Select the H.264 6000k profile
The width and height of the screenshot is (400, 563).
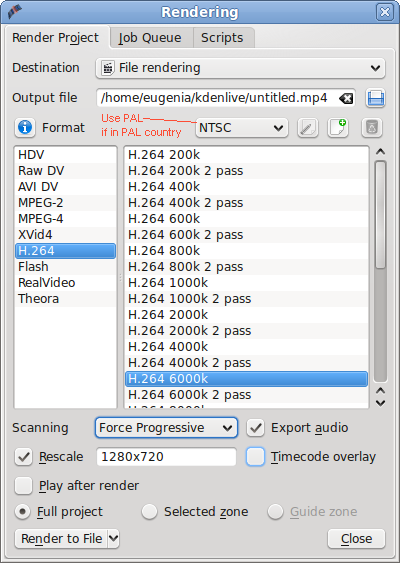(246, 378)
